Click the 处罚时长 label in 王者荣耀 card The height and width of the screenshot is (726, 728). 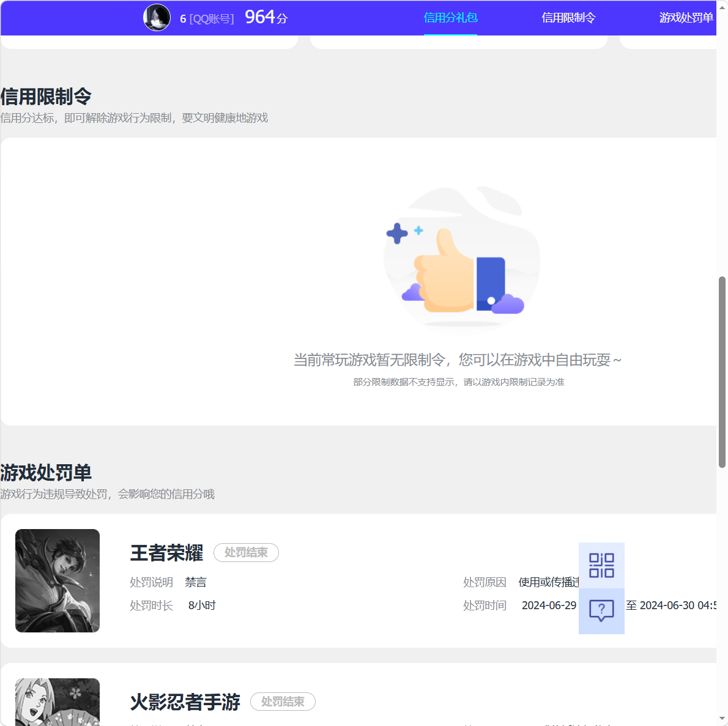[151, 606]
